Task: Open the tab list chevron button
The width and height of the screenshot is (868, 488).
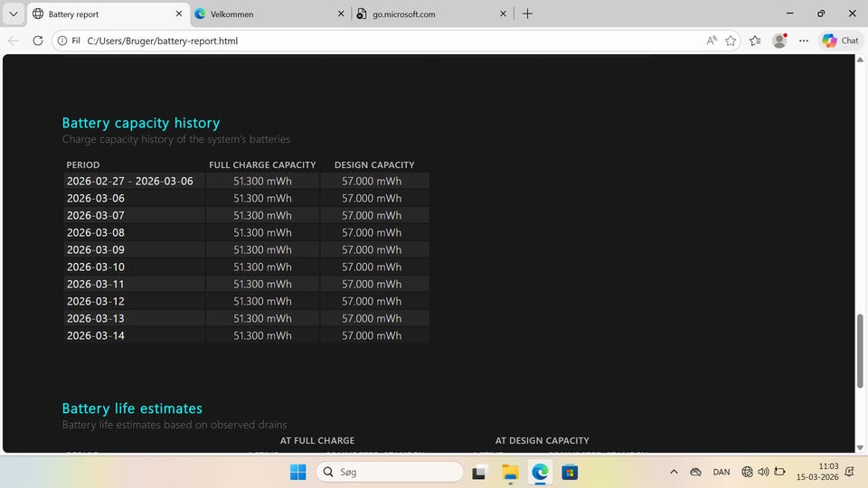Action: coord(14,14)
